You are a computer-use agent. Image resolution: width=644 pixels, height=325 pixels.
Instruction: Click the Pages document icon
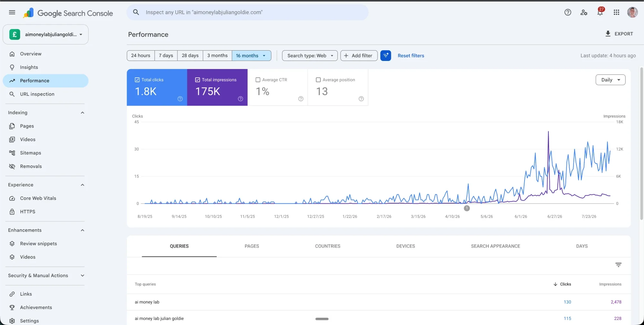[12, 126]
